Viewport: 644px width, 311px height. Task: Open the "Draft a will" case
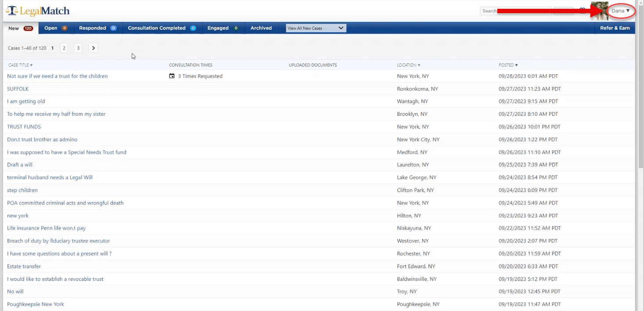(20, 165)
